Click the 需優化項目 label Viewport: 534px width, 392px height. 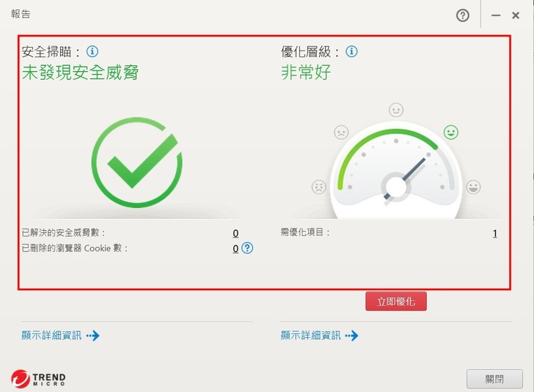tap(305, 232)
